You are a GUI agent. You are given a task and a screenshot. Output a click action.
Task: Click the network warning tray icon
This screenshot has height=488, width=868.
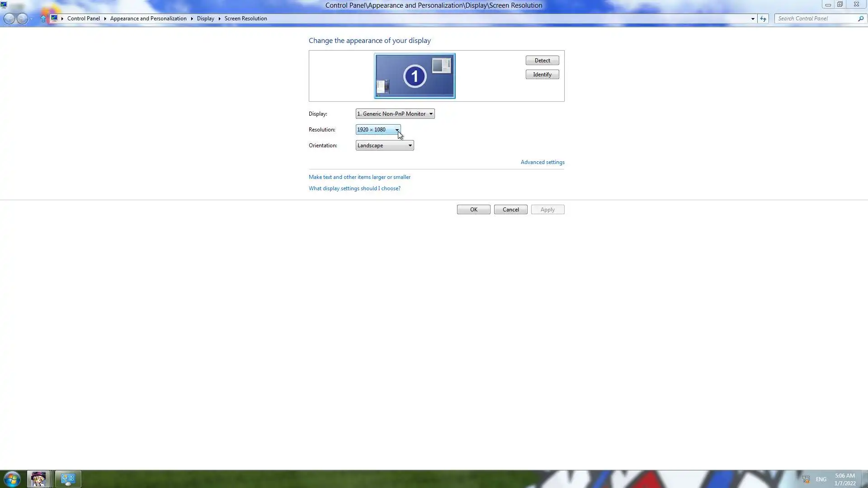pyautogui.click(x=806, y=479)
